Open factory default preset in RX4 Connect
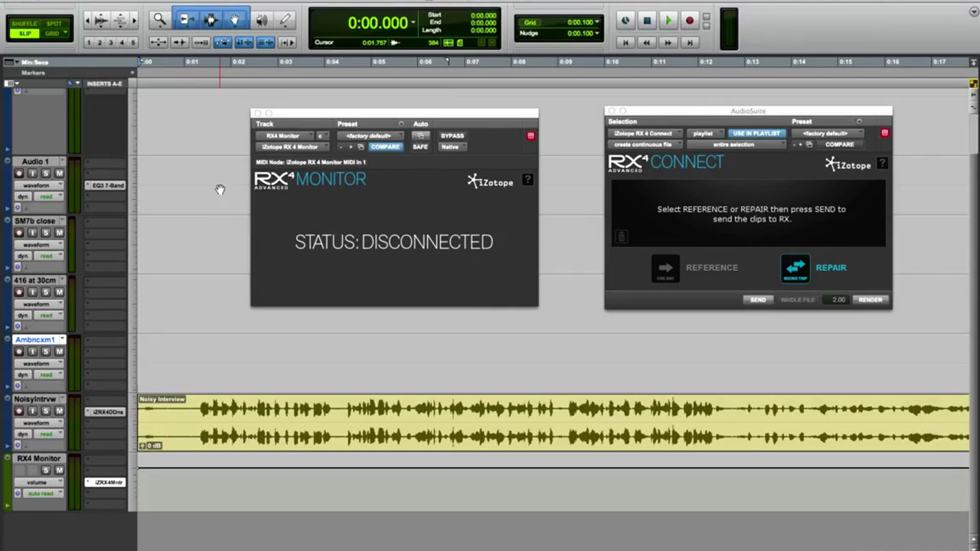The image size is (980, 551). click(828, 133)
